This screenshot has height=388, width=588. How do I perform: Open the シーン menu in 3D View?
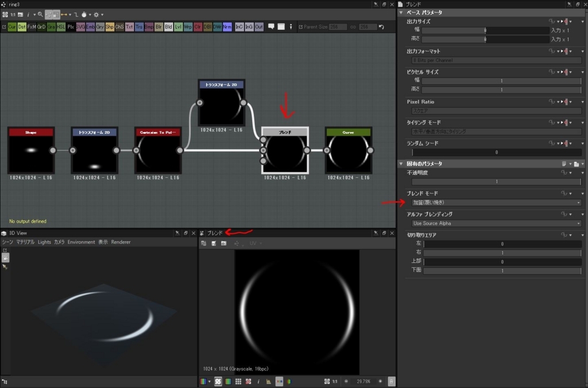point(7,242)
